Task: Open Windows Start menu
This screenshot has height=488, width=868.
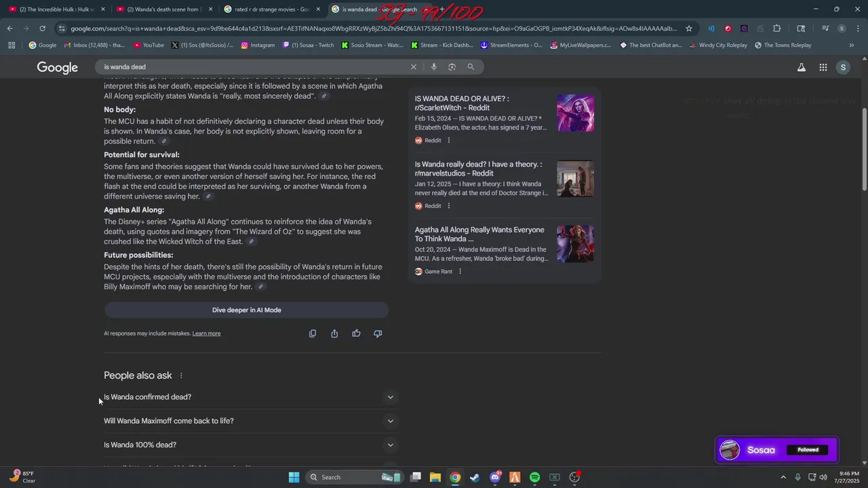Action: (294, 477)
